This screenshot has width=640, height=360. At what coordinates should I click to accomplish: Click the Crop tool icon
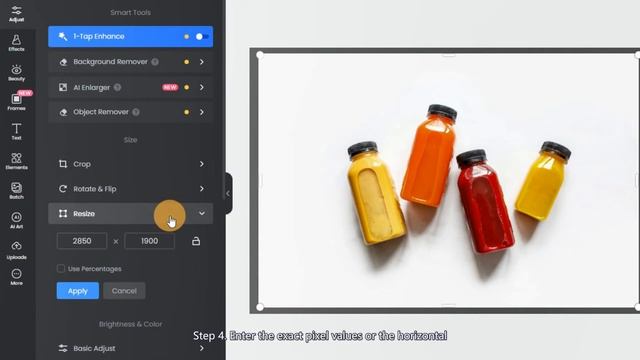coord(63,164)
